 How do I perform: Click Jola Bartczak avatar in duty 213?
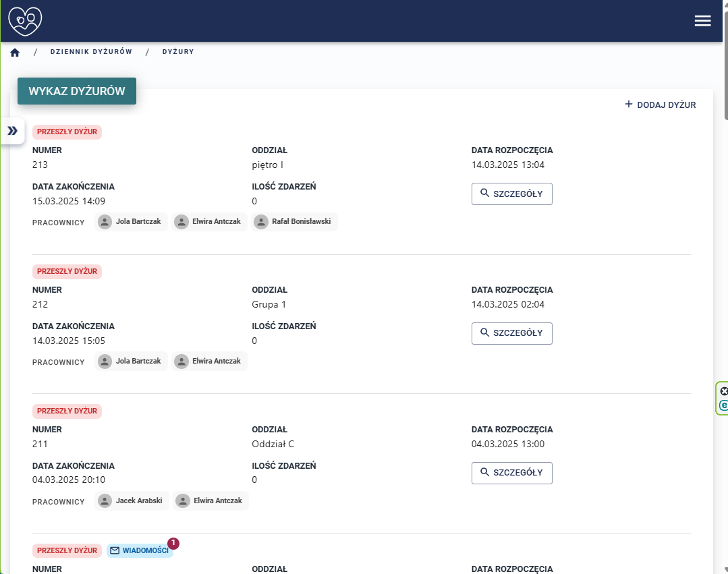[105, 222]
